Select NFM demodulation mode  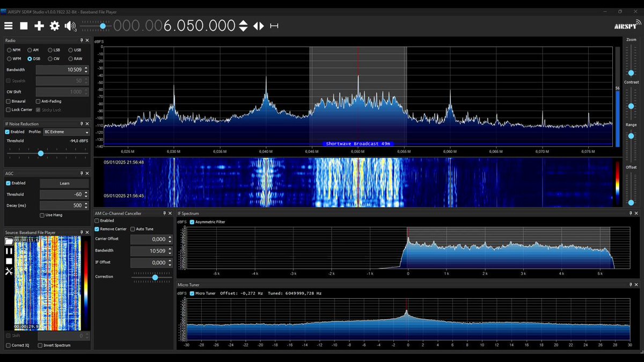coord(15,50)
